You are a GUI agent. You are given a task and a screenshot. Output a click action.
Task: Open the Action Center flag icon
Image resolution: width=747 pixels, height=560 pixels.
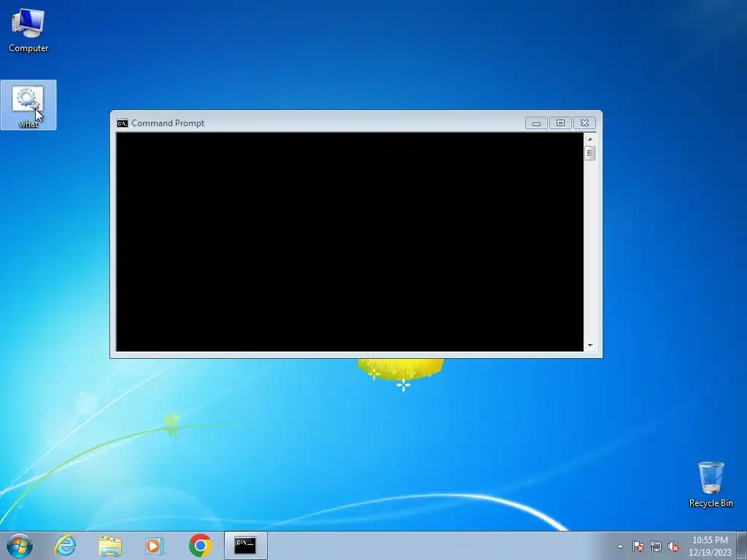pyautogui.click(x=638, y=546)
